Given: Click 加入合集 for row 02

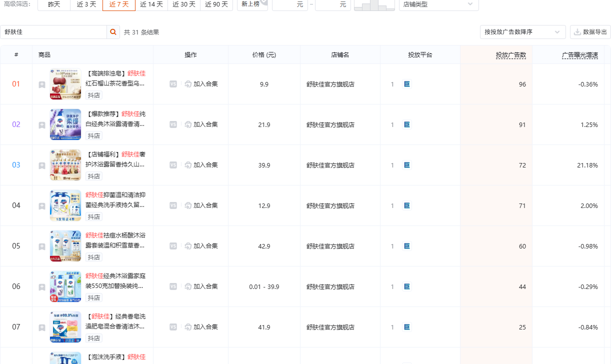Looking at the screenshot, I should [x=201, y=124].
